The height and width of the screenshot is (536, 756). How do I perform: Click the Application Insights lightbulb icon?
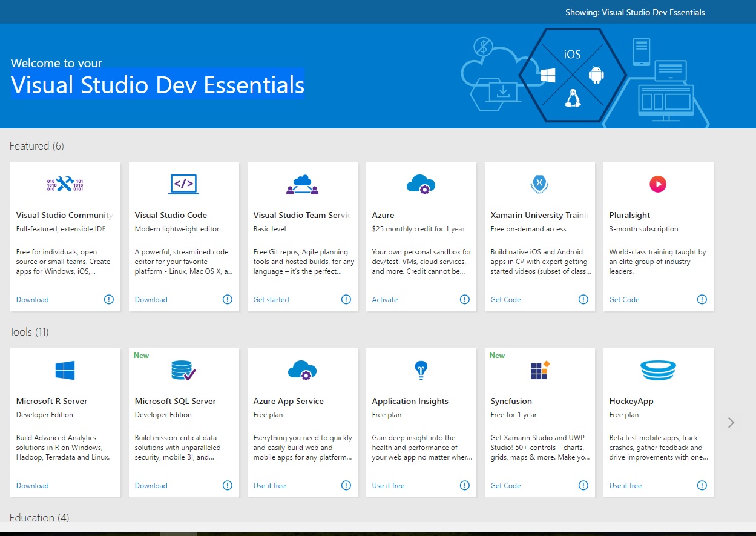(421, 370)
